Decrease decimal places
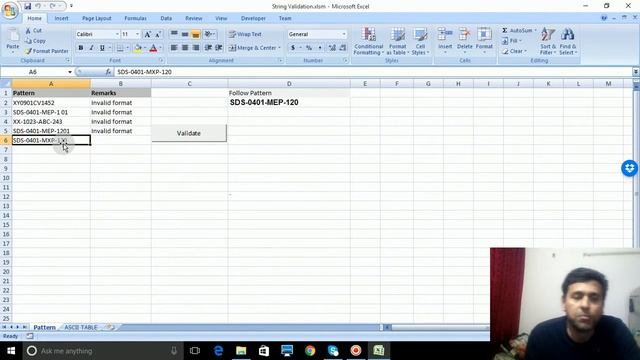This screenshot has height=360, width=640. pos(343,48)
